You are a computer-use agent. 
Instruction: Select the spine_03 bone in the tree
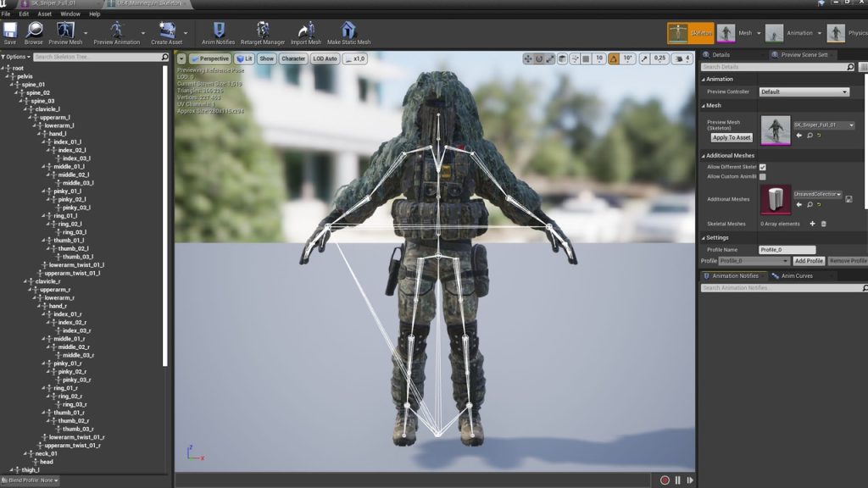[x=42, y=101]
